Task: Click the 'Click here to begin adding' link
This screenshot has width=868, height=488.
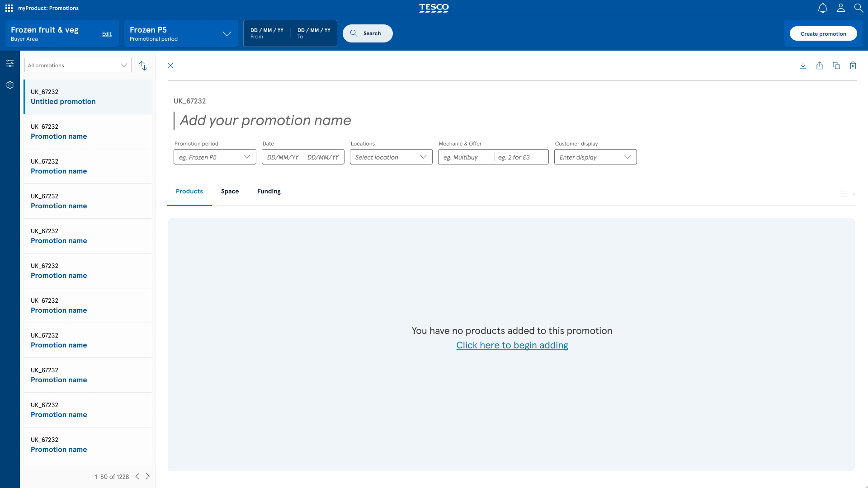Action: [x=512, y=345]
